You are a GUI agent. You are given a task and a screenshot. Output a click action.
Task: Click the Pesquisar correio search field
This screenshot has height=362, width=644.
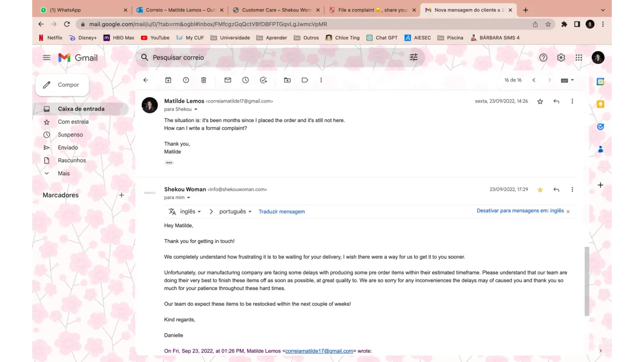pyautogui.click(x=275, y=58)
